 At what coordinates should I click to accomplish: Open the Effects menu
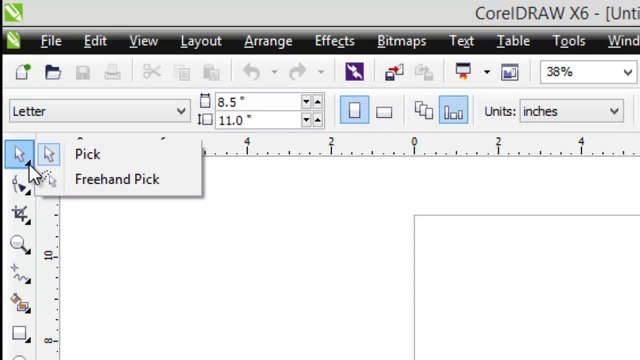[334, 41]
